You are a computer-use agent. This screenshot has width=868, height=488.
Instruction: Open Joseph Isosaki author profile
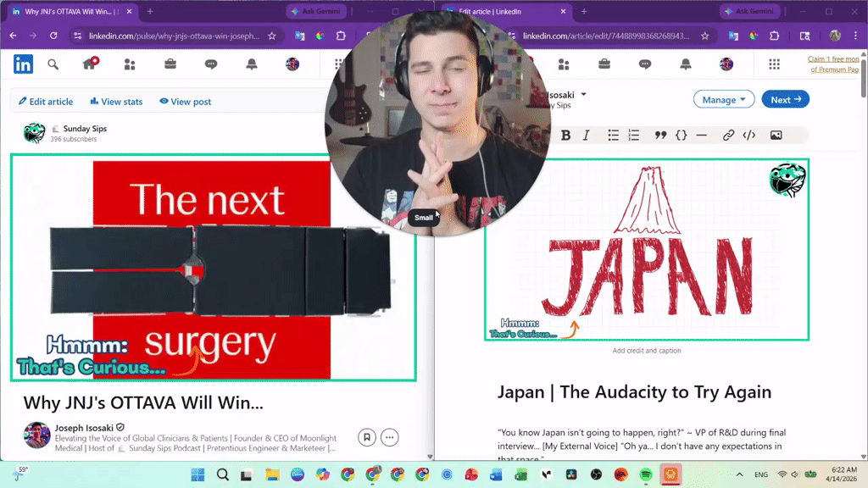(84, 428)
